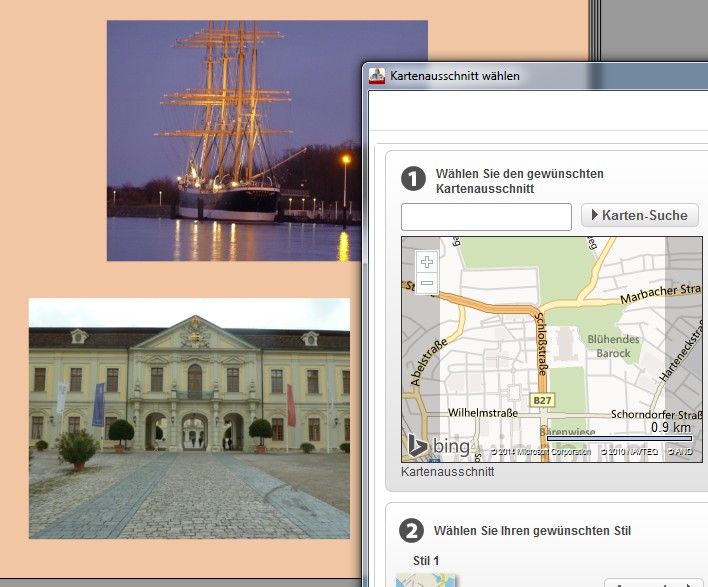
Task: Focus the map search text field
Action: click(x=486, y=216)
